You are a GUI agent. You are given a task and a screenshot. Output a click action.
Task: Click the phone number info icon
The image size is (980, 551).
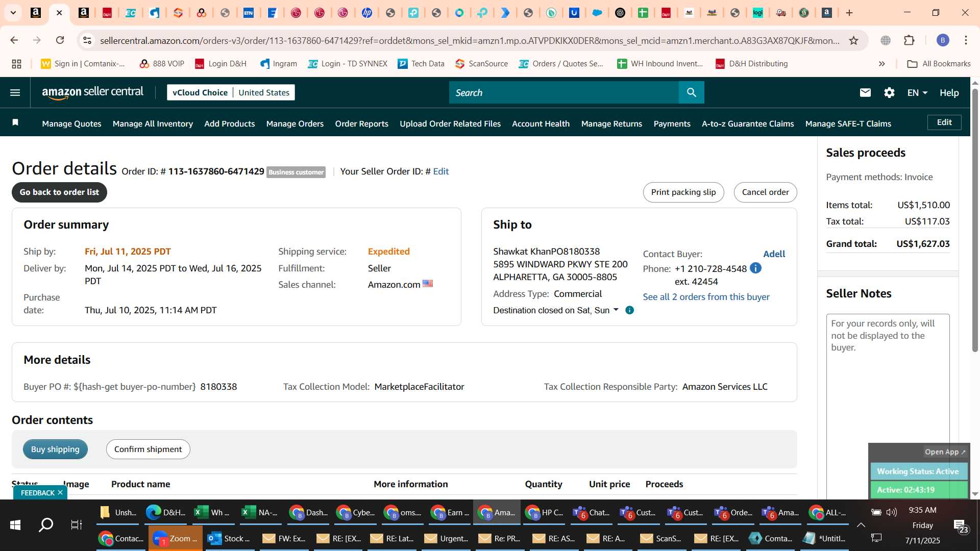[755, 268]
